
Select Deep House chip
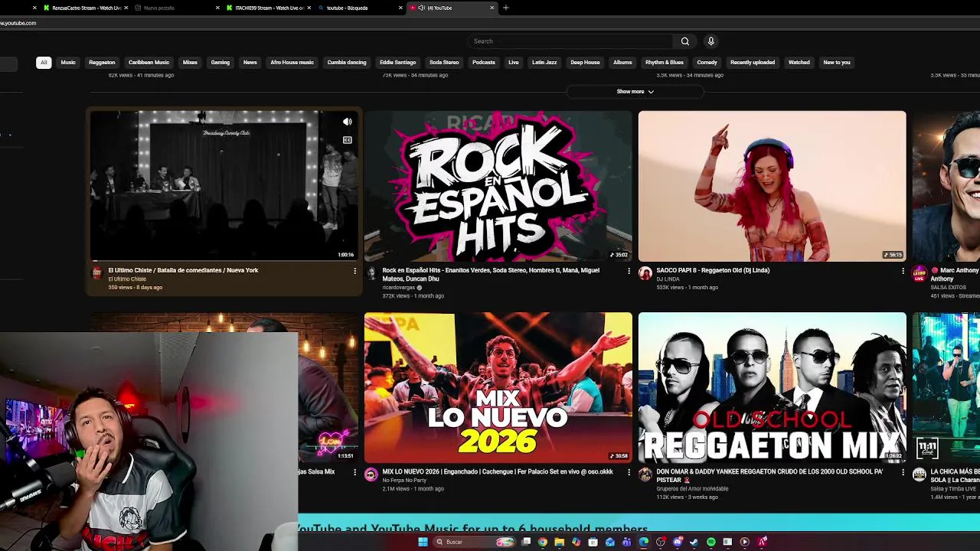pos(585,63)
